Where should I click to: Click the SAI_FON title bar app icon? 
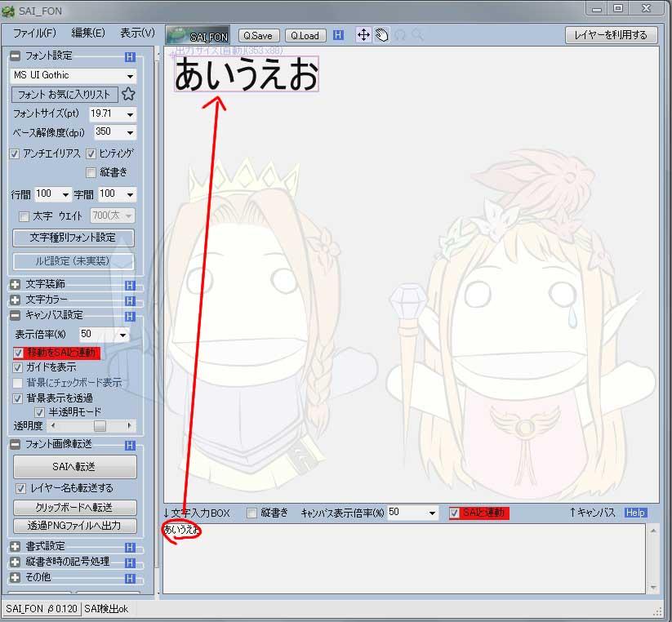point(7,11)
